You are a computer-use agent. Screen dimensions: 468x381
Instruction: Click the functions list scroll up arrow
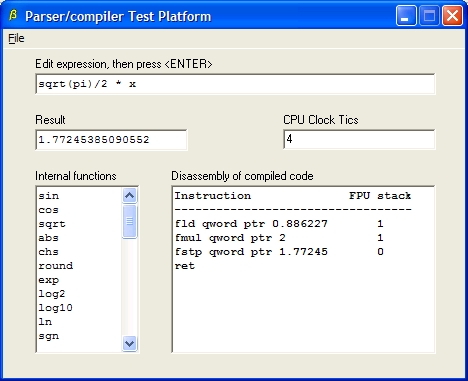[x=130, y=196]
